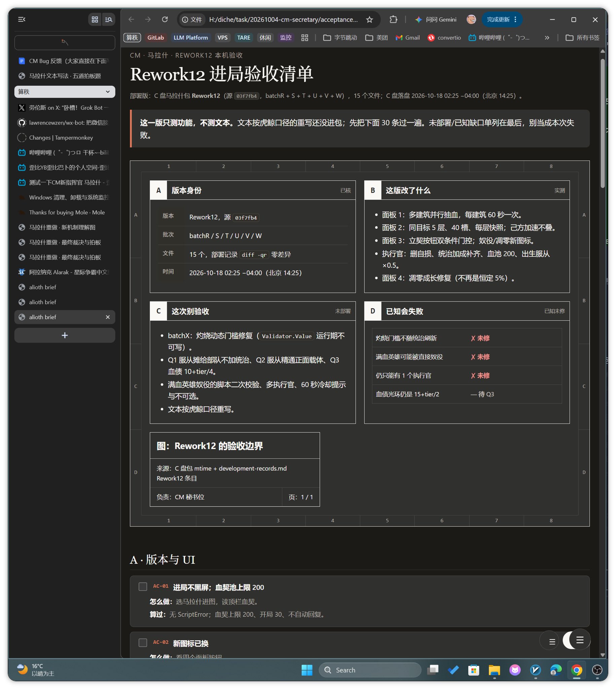This screenshot has height=689, width=616.
Task: Open the extensions puzzle icon
Action: [x=393, y=20]
